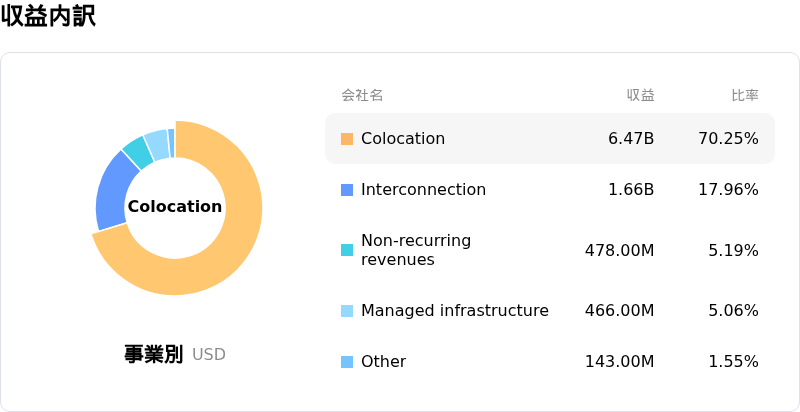This screenshot has height=412, width=800.
Task: Click the Colocation label in the donut center
Action: pyautogui.click(x=175, y=207)
